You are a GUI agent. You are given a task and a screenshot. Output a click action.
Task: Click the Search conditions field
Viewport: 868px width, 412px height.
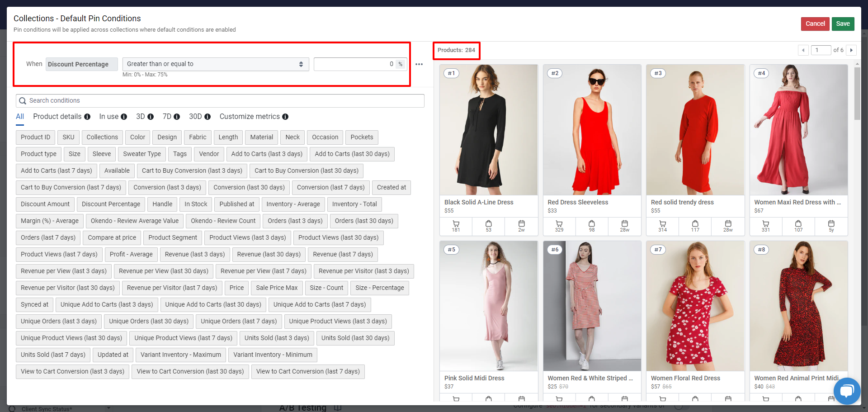[x=220, y=101]
